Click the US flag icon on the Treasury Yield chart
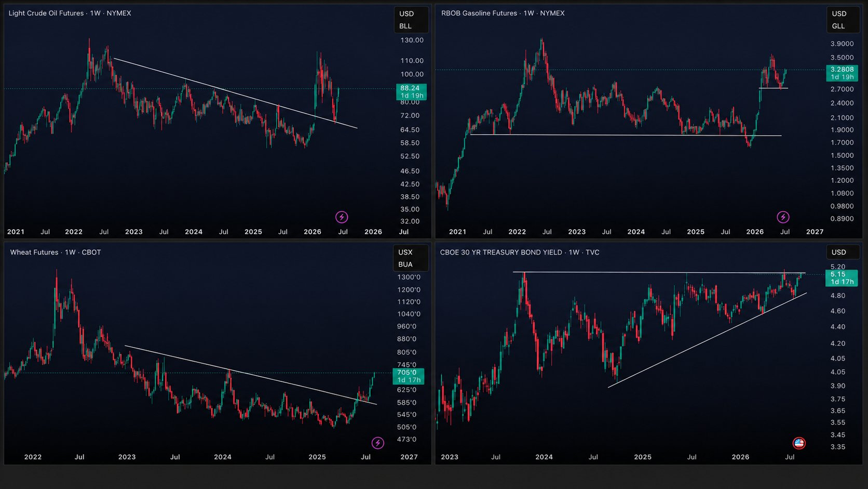This screenshot has width=868, height=489. (799, 443)
